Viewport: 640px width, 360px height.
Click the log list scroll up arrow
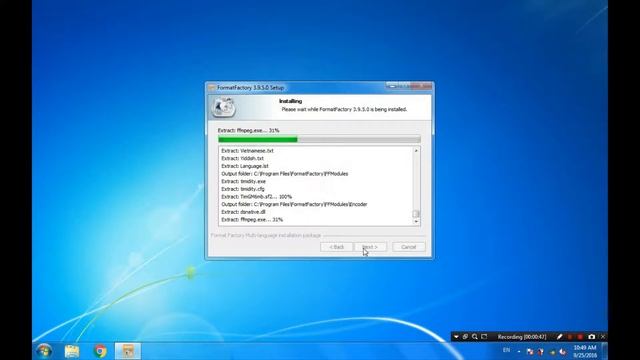point(416,151)
